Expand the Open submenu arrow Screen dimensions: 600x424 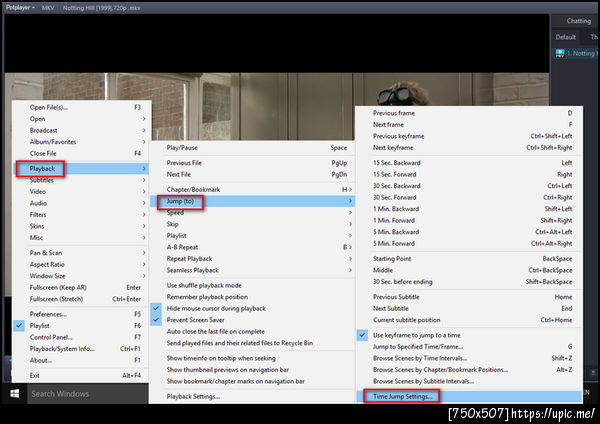pos(144,119)
